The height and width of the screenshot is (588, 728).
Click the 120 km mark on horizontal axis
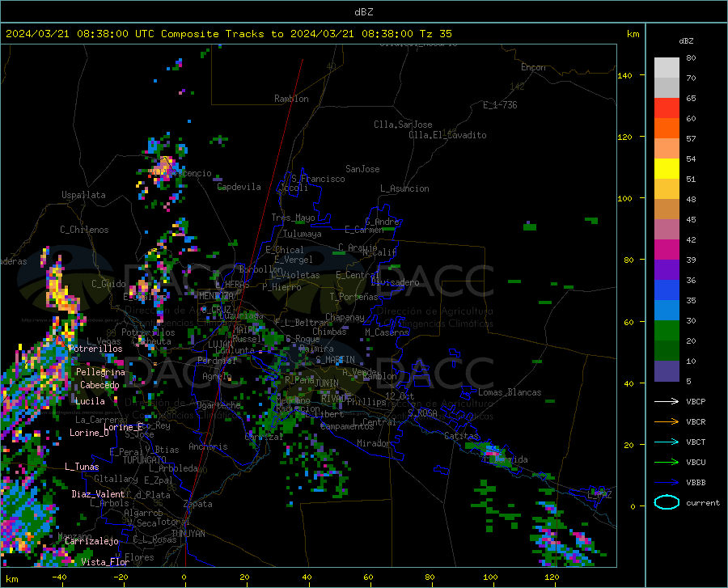pos(552,577)
